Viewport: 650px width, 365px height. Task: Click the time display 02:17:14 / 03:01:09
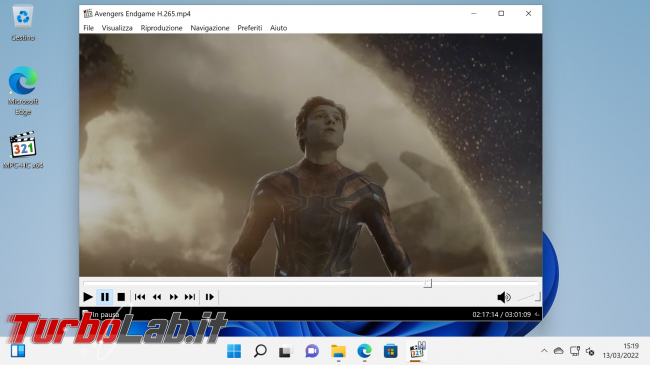coord(502,314)
